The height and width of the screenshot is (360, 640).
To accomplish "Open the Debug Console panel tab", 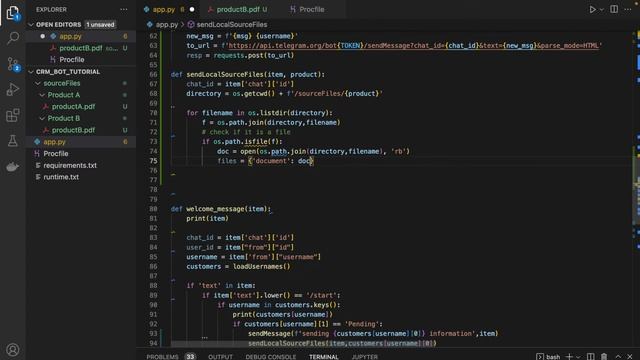I will click(x=271, y=356).
